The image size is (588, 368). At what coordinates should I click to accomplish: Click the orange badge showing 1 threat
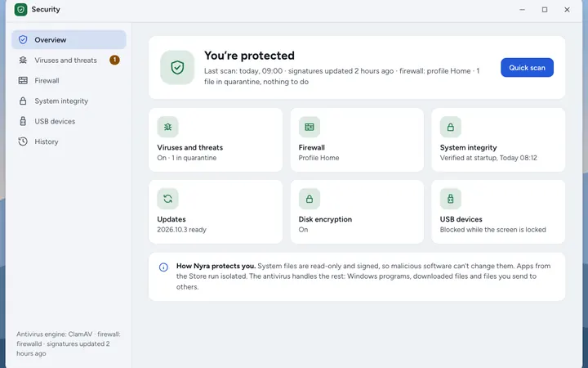[x=115, y=60]
